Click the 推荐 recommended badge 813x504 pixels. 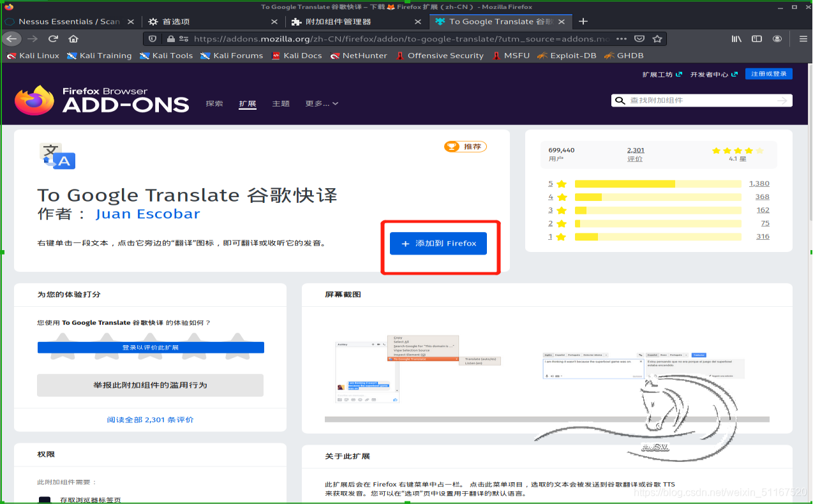pos(465,147)
